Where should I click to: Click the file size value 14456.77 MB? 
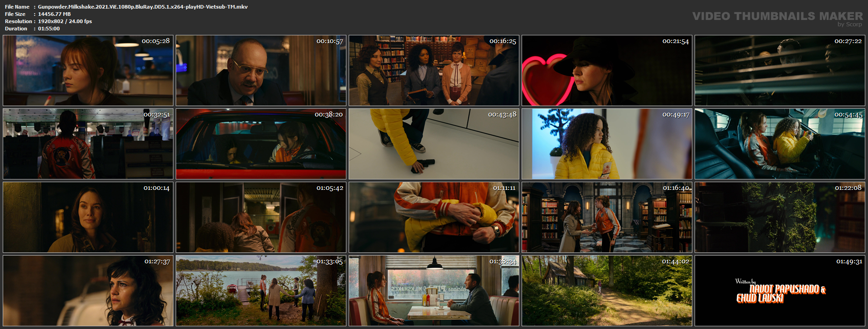click(54, 14)
